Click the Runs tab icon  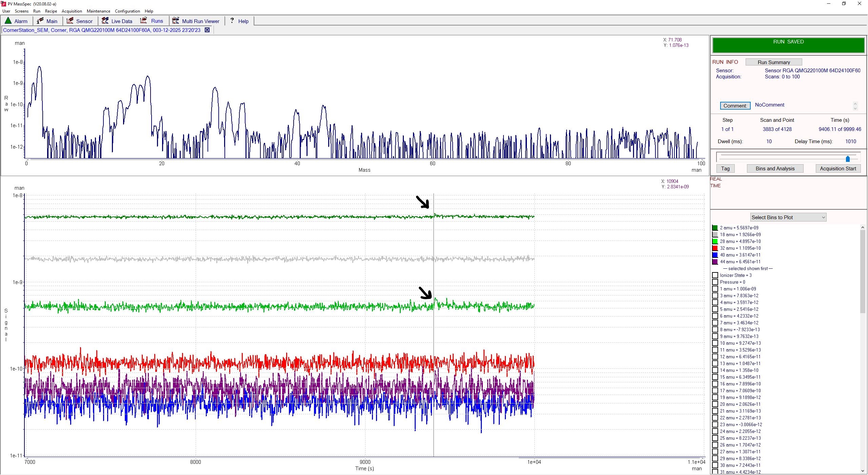(x=144, y=21)
